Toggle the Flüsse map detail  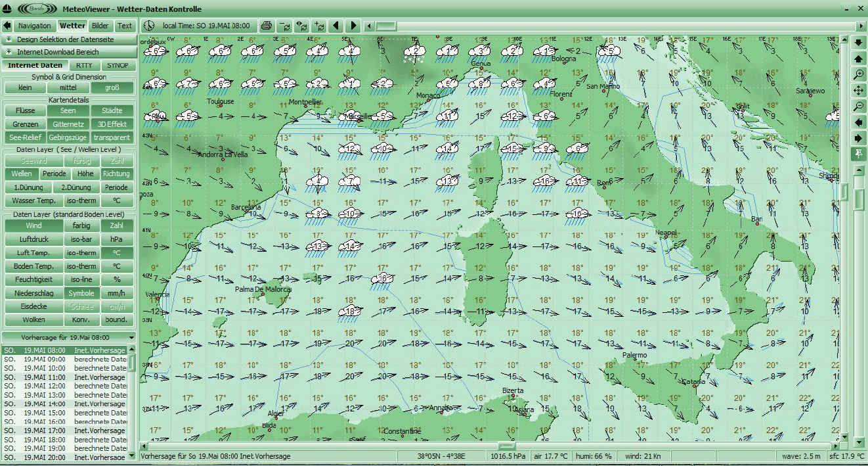coord(25,110)
